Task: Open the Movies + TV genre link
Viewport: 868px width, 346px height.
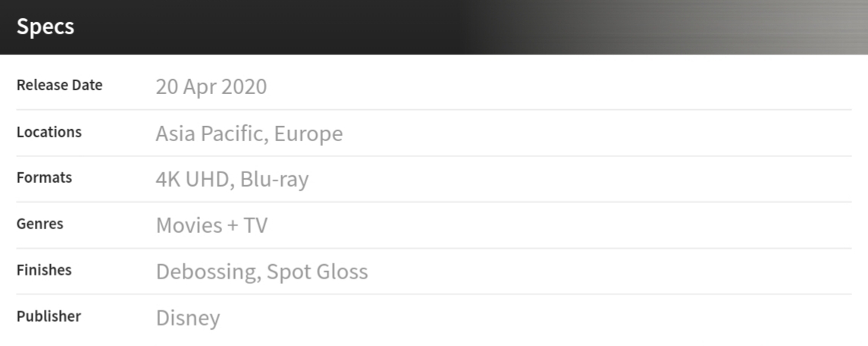Action: pos(212,225)
